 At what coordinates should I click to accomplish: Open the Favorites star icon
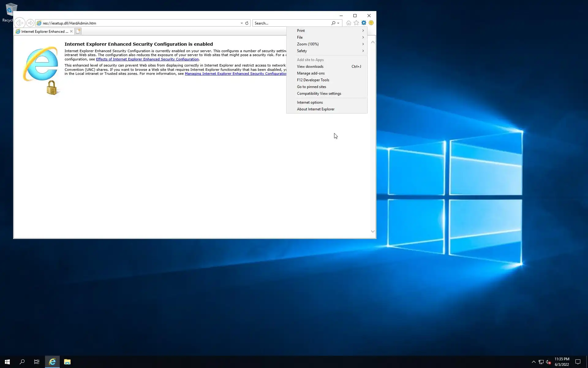point(356,23)
